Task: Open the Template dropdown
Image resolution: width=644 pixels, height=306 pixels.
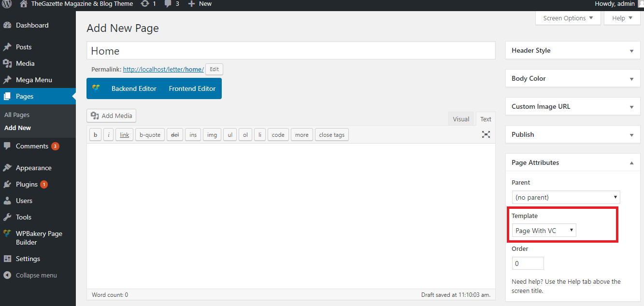Action: click(544, 231)
